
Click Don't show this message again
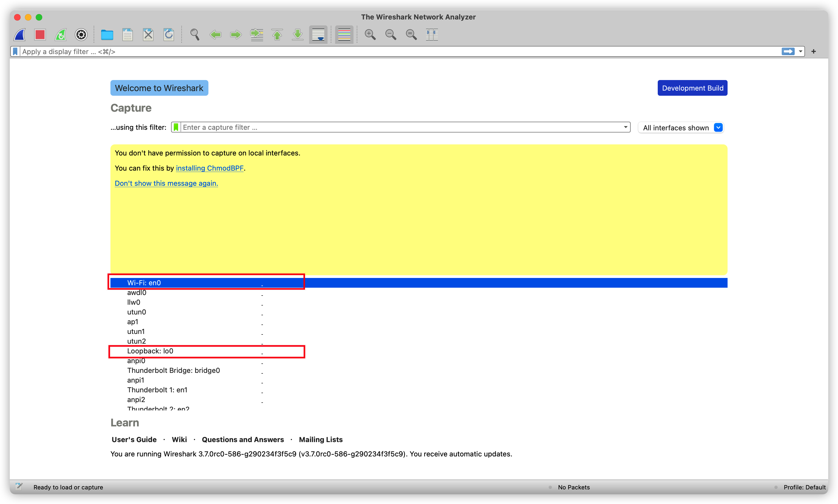point(166,183)
